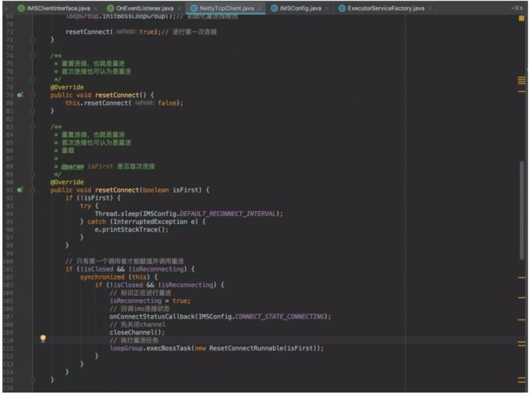Click closeChannel() call on line 109
The width and height of the screenshot is (532, 395).
pyautogui.click(x=137, y=333)
